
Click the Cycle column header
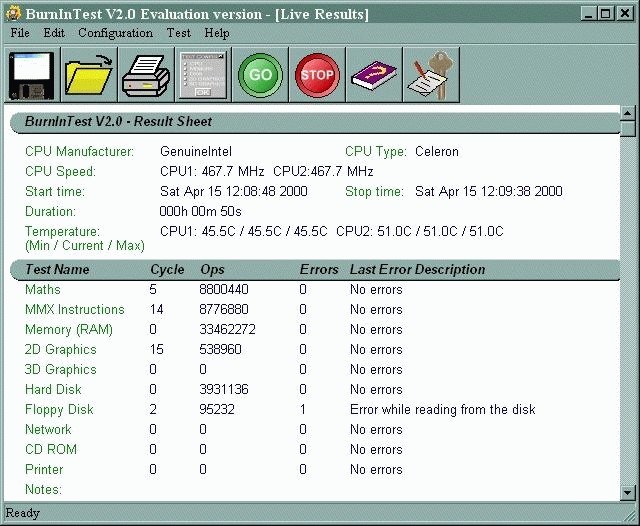pyautogui.click(x=167, y=270)
